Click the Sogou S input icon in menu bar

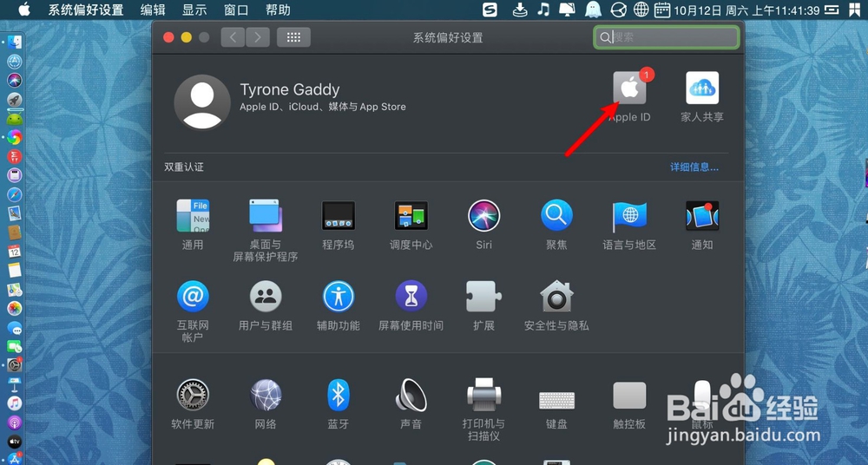click(490, 10)
